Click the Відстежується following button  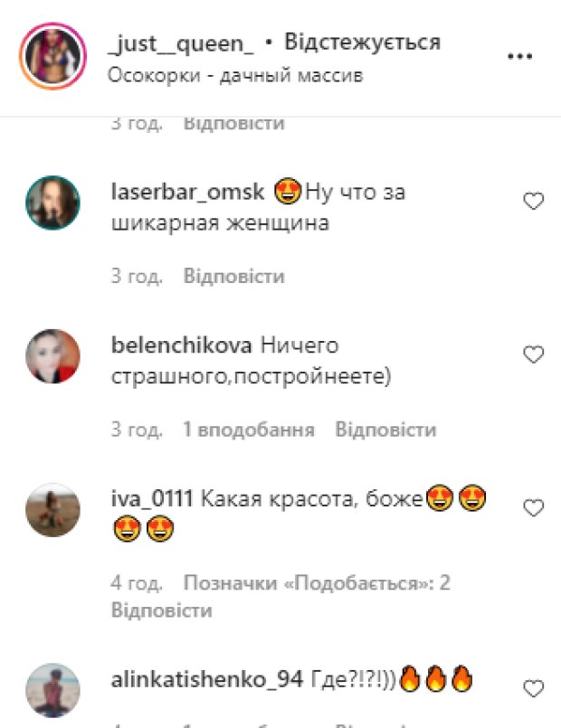[x=362, y=43]
